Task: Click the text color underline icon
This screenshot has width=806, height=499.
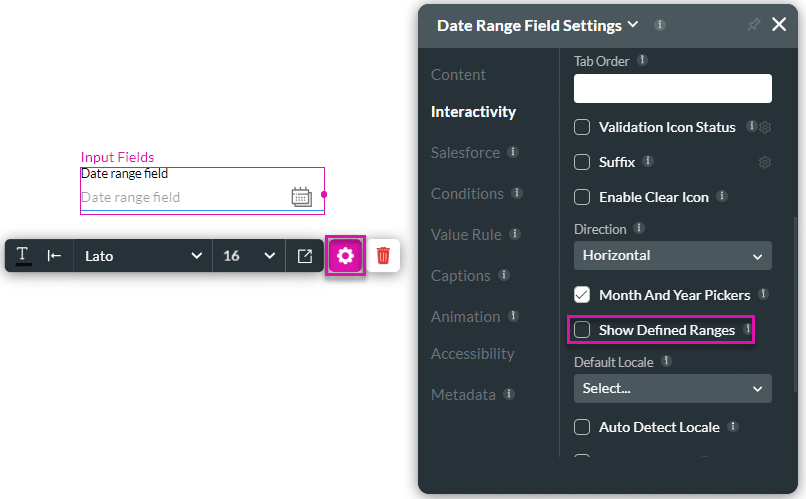Action: 23,256
